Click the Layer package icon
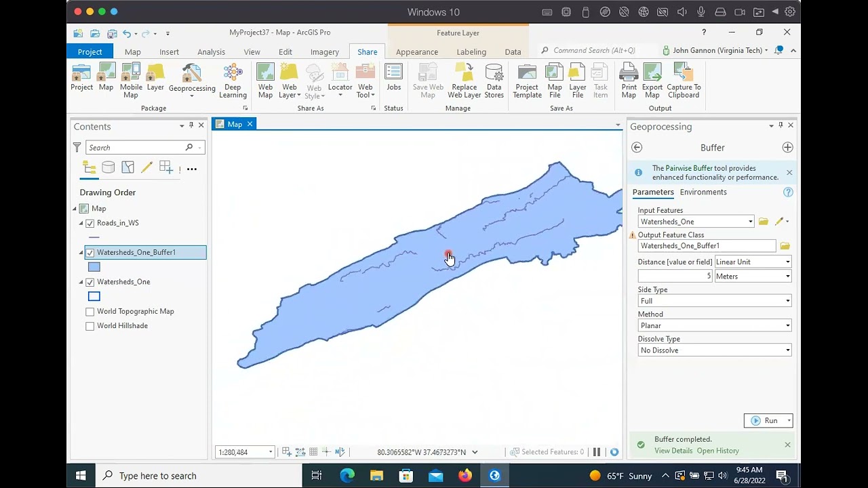This screenshot has width=868, height=488. click(155, 78)
